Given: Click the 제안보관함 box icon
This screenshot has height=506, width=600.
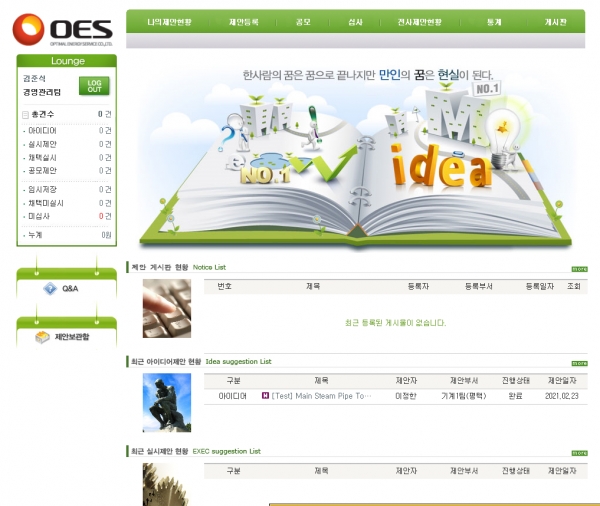Looking at the screenshot, I should (43, 337).
